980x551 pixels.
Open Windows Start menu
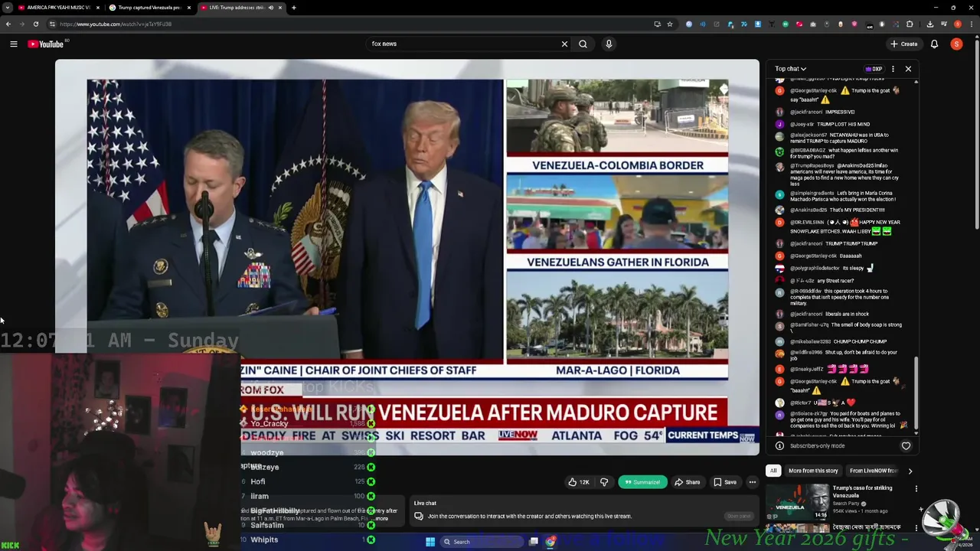(x=430, y=542)
